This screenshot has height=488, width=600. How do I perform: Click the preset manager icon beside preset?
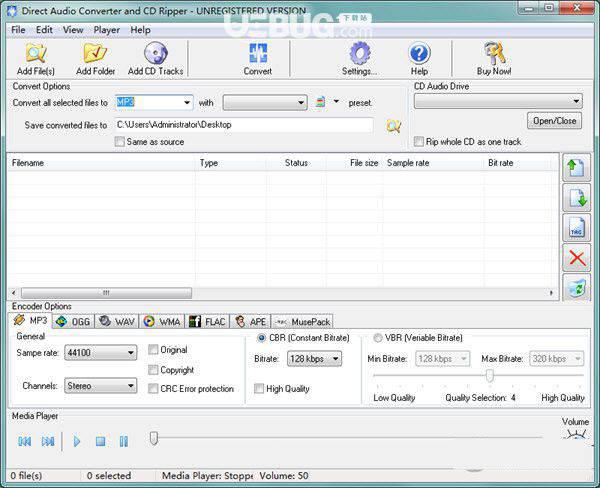tap(321, 102)
